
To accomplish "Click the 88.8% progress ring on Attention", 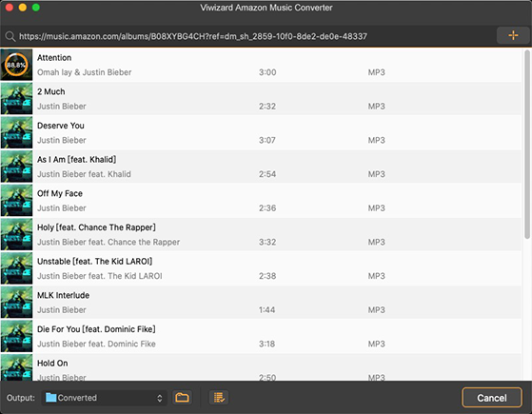I will 16,65.
